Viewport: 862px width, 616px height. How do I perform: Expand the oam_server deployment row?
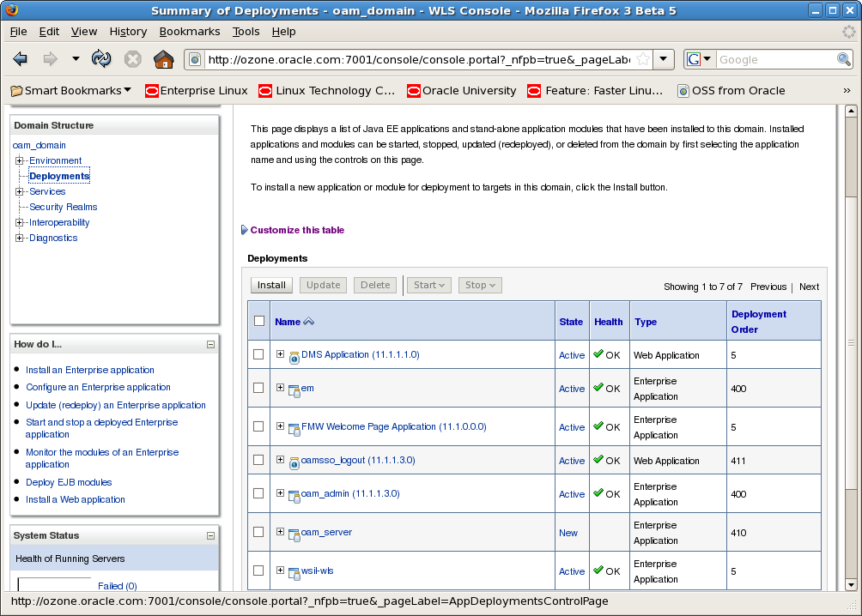279,532
